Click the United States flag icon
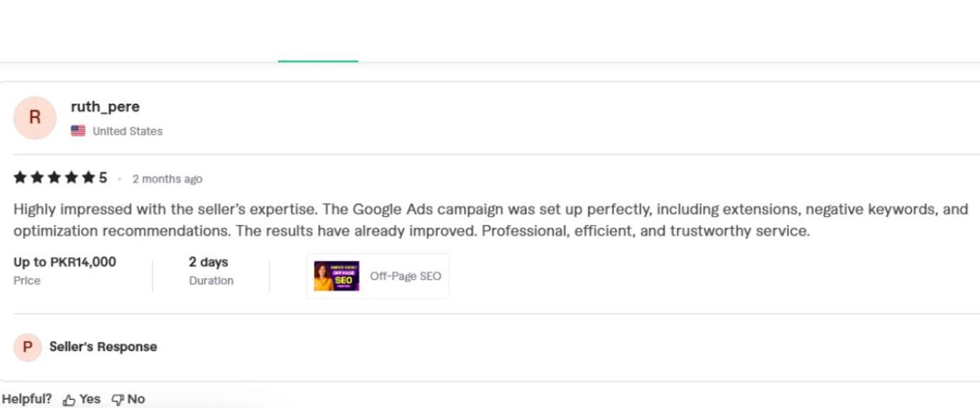 click(x=78, y=131)
